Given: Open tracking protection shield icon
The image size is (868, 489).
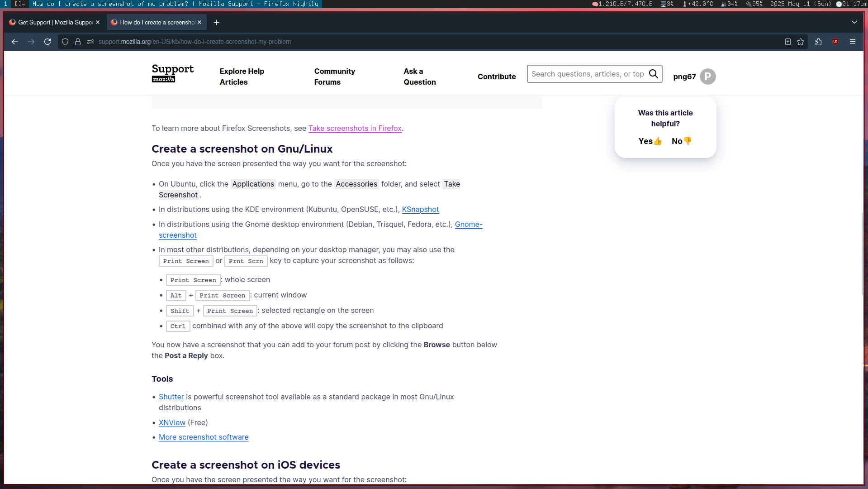Looking at the screenshot, I should (x=65, y=42).
